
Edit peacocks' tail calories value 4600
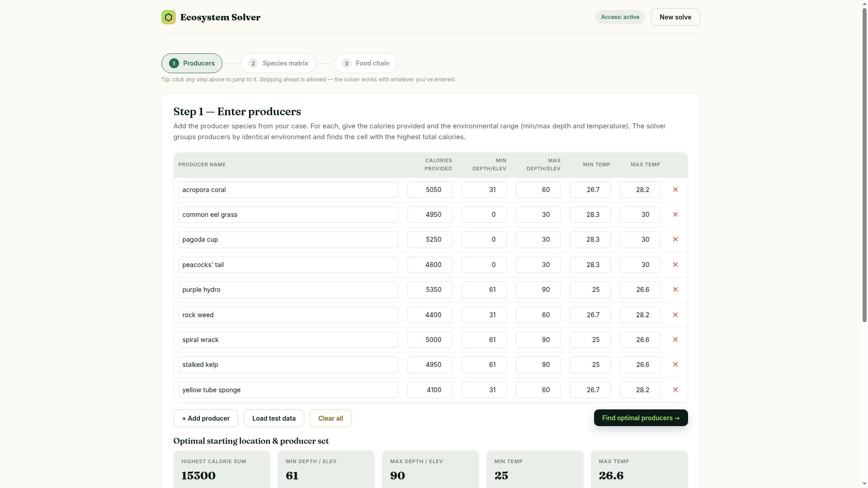pos(430,265)
